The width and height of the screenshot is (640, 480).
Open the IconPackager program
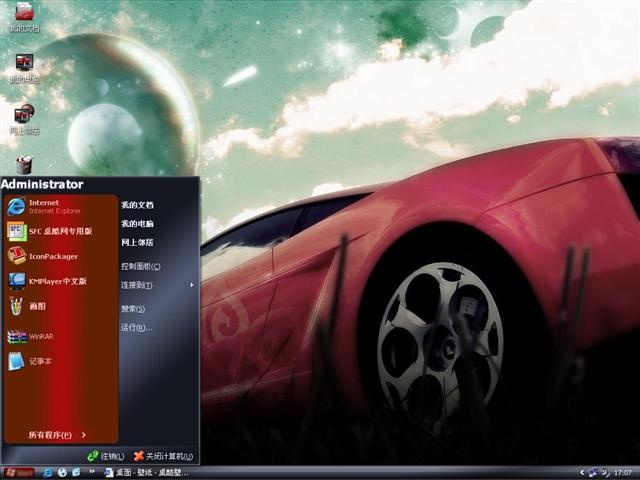(x=60, y=256)
